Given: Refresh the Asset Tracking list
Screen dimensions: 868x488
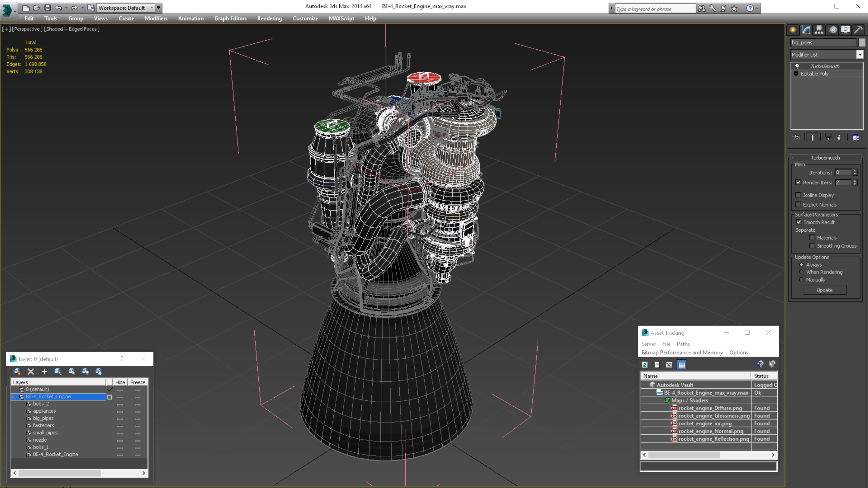Looking at the screenshot, I should point(645,365).
